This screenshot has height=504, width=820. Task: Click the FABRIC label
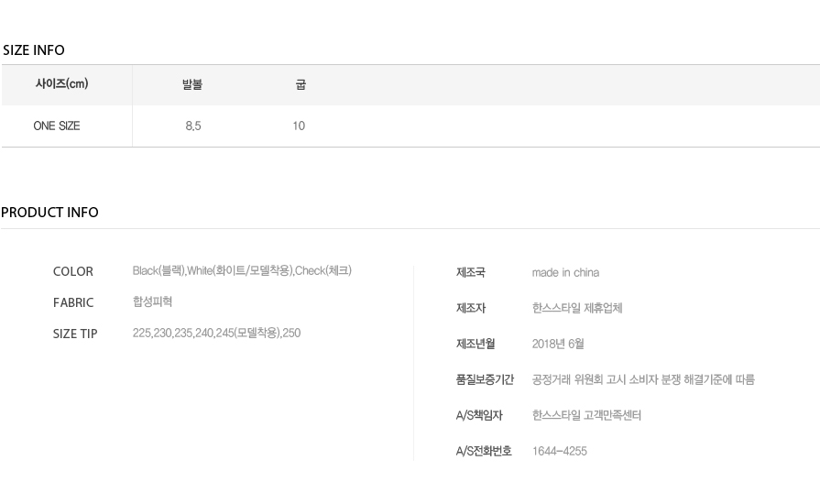click(73, 302)
